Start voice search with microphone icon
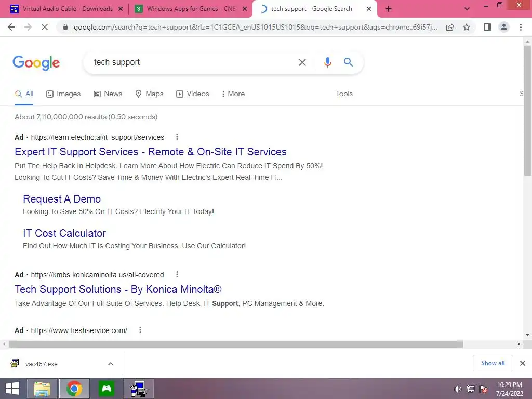 pos(327,62)
